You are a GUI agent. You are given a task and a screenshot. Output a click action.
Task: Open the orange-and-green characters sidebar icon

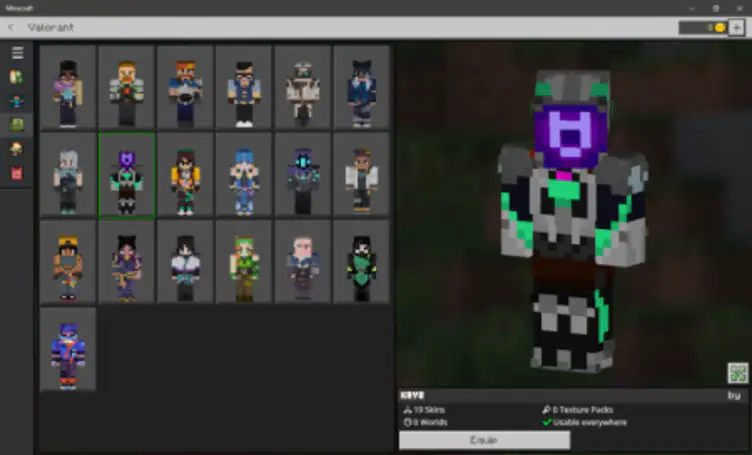[17, 77]
